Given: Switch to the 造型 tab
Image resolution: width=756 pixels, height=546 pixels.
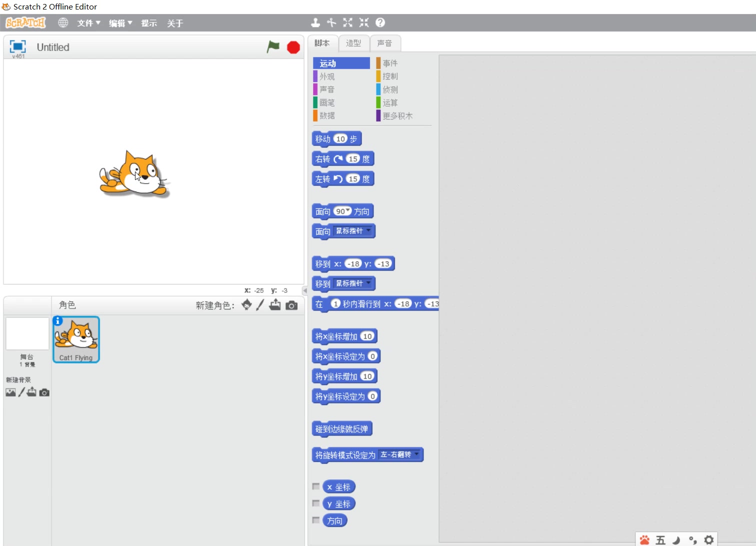Looking at the screenshot, I should 354,43.
